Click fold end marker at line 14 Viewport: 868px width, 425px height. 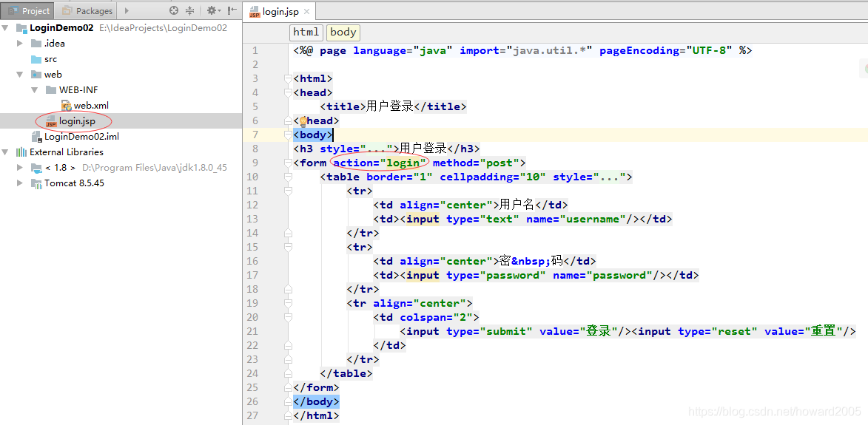288,234
